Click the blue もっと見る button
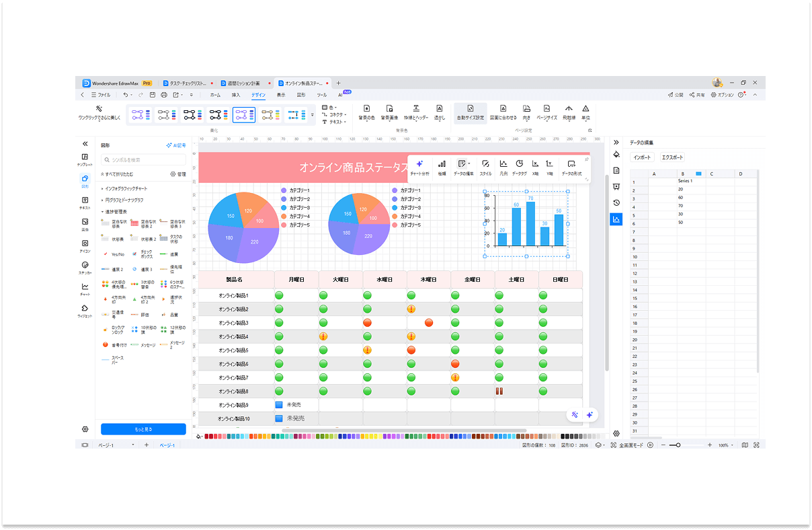This screenshot has height=530, width=812. click(x=143, y=429)
